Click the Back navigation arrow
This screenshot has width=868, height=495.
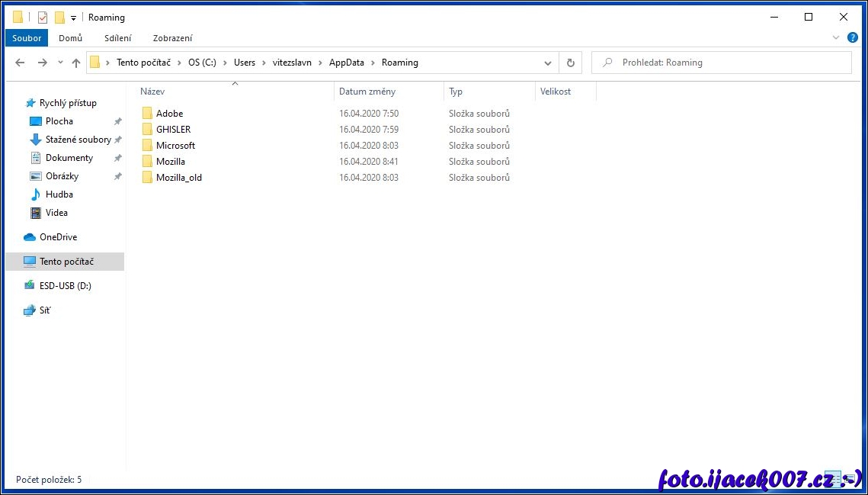[21, 63]
